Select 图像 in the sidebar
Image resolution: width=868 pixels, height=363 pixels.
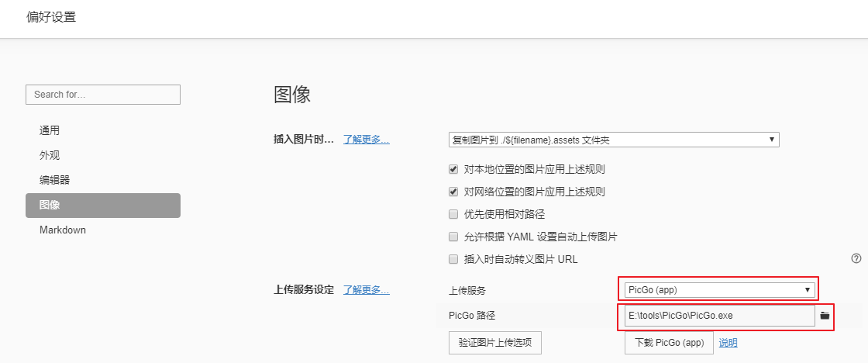point(103,205)
